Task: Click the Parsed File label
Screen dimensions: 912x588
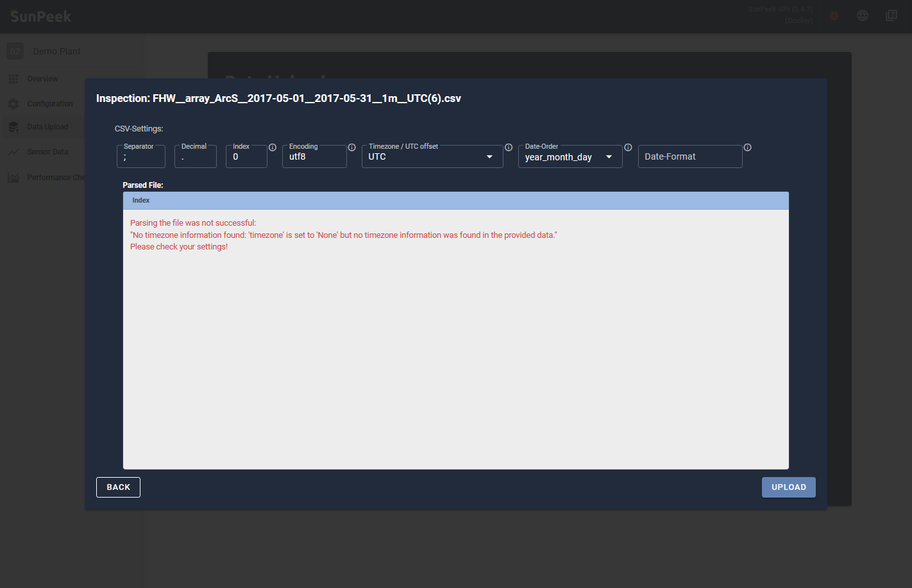Action: pos(143,185)
